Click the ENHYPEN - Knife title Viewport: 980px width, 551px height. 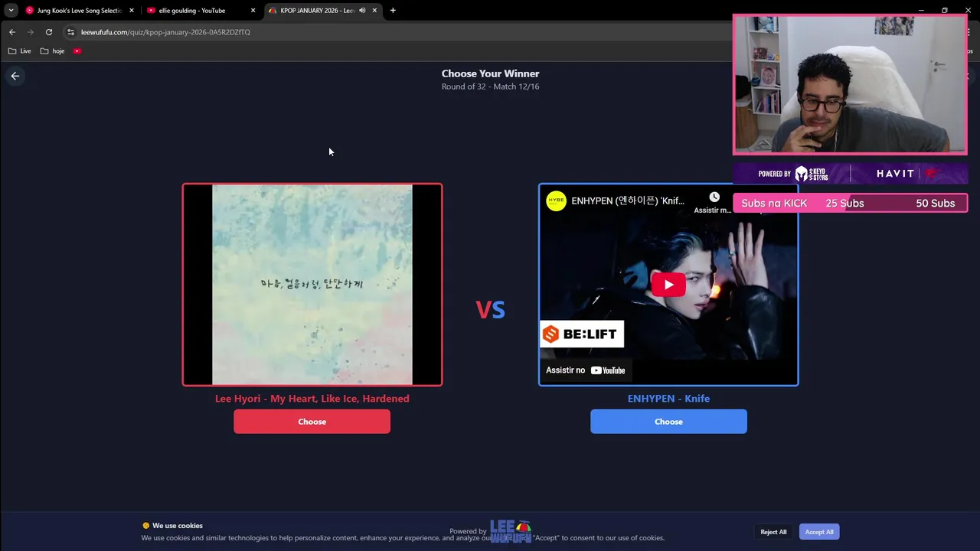coord(668,399)
